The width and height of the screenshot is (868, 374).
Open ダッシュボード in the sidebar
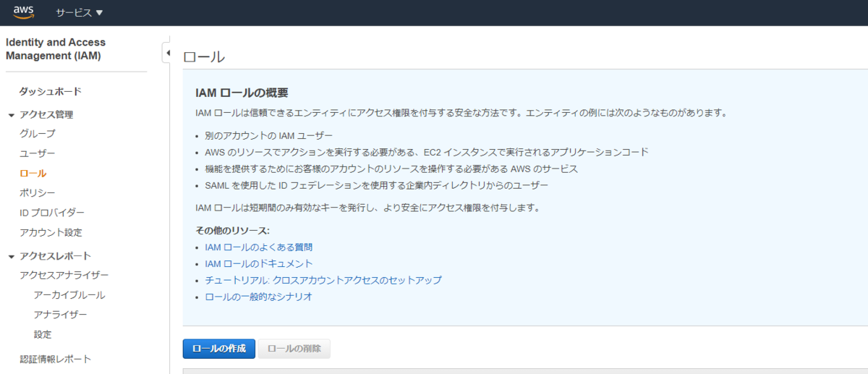50,92
